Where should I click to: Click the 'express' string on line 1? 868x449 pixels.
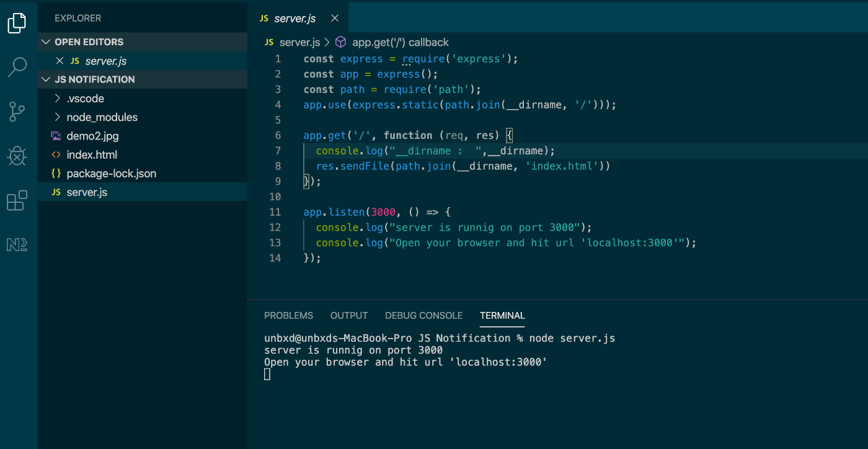[478, 59]
